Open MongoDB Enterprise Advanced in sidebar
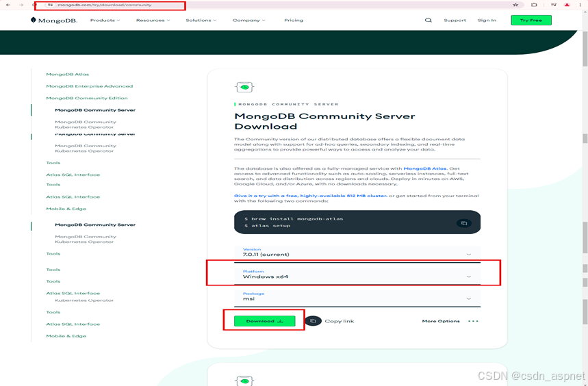The image size is (588, 386). 89,86
